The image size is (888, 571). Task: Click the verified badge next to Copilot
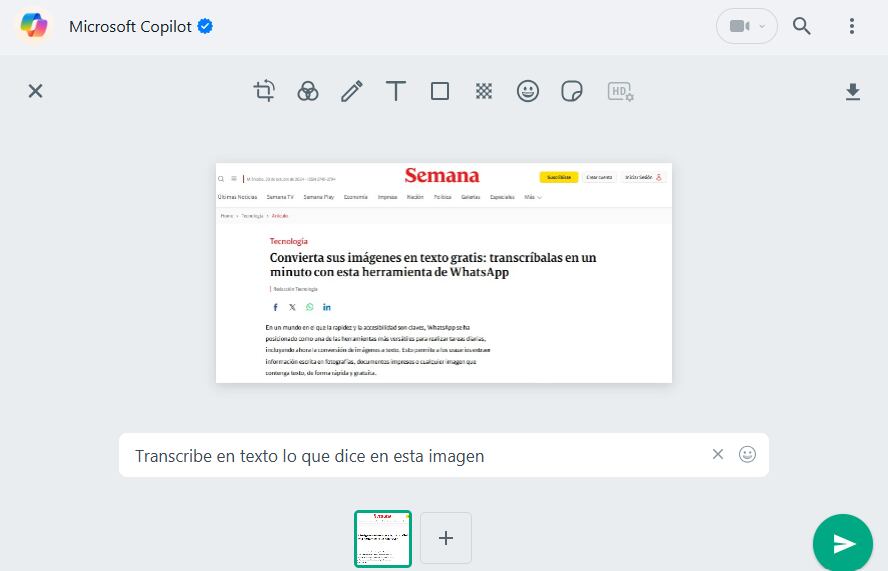pyautogui.click(x=205, y=26)
